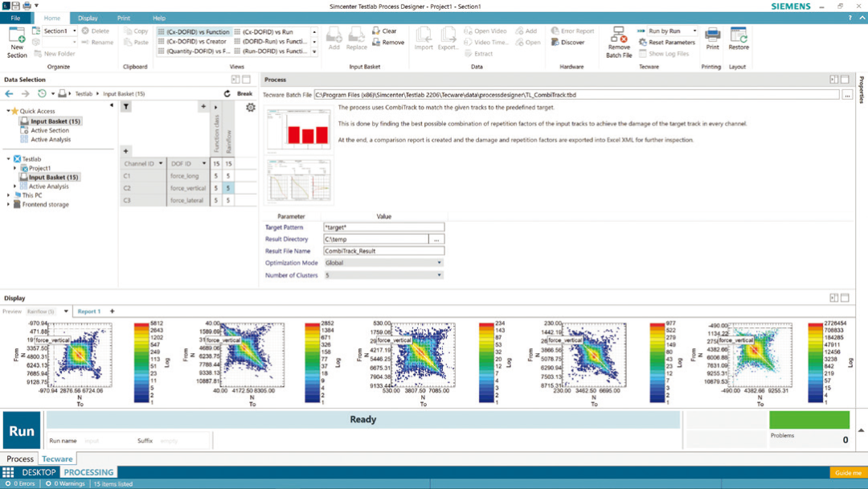The image size is (868, 489).
Task: Expand the This PC tree node
Action: (8, 195)
